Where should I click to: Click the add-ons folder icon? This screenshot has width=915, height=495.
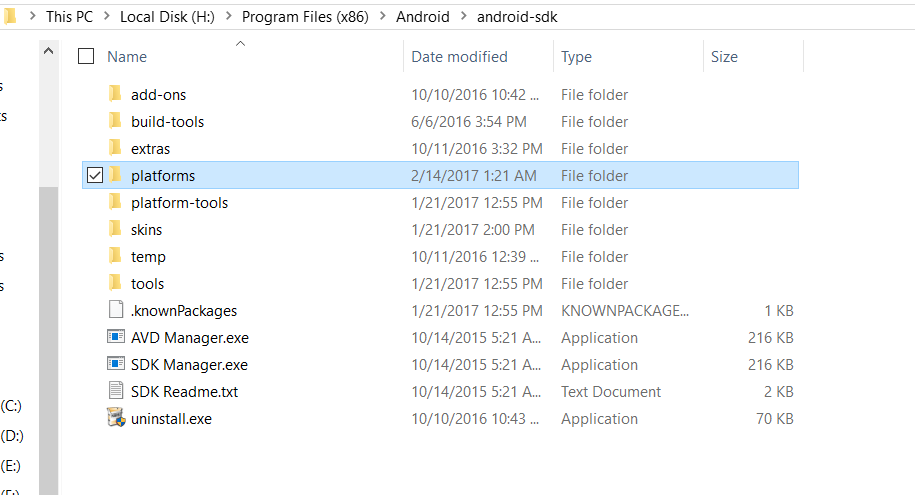[x=115, y=95]
